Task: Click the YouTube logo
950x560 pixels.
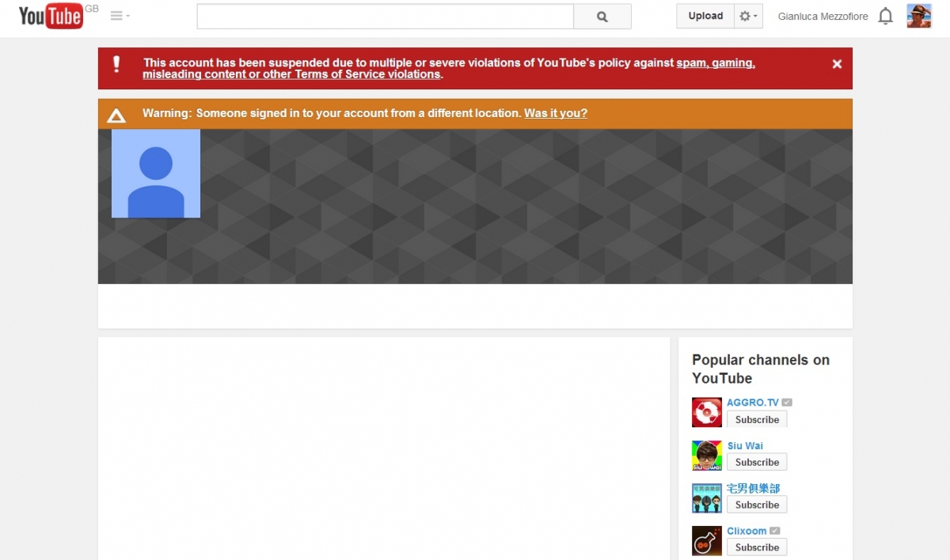Action: click(51, 16)
